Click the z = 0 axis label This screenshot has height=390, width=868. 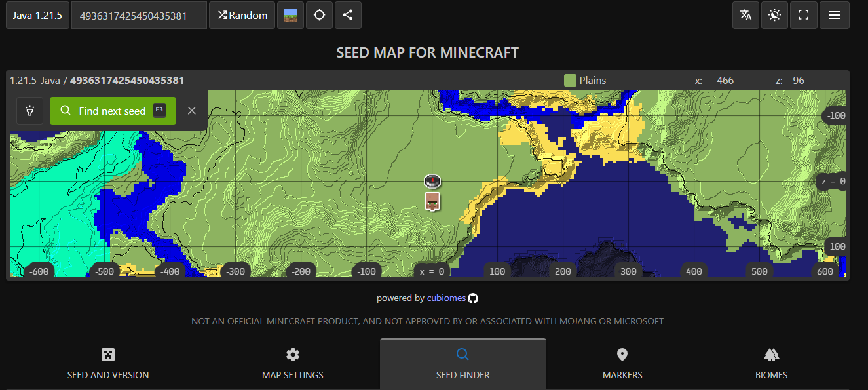coord(834,181)
